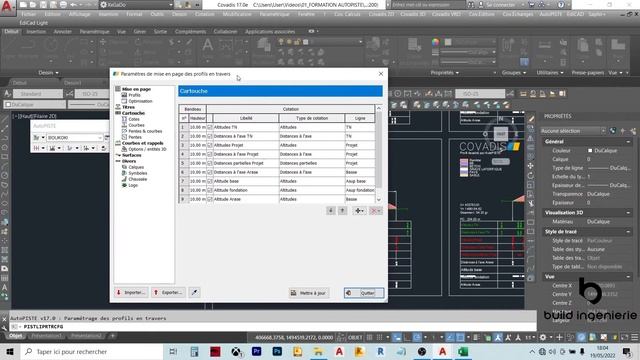The height and width of the screenshot is (360, 640).
Task: Click the Exporter button
Action: (x=168, y=292)
